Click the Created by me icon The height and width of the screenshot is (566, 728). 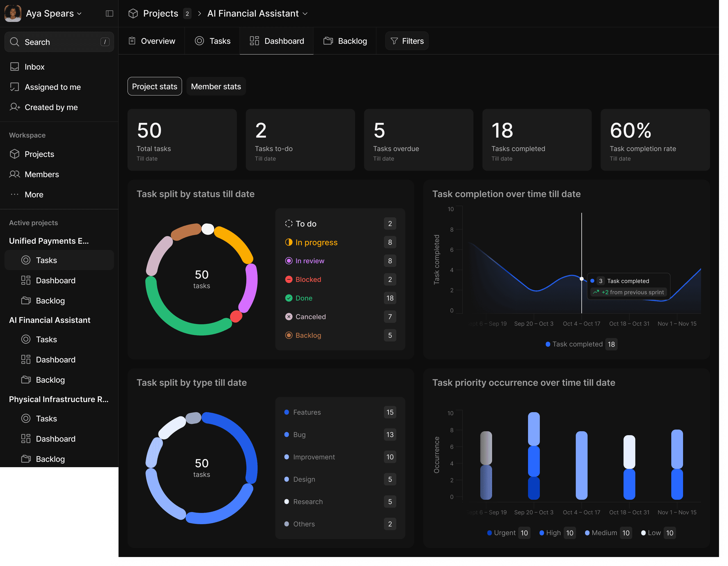14,107
